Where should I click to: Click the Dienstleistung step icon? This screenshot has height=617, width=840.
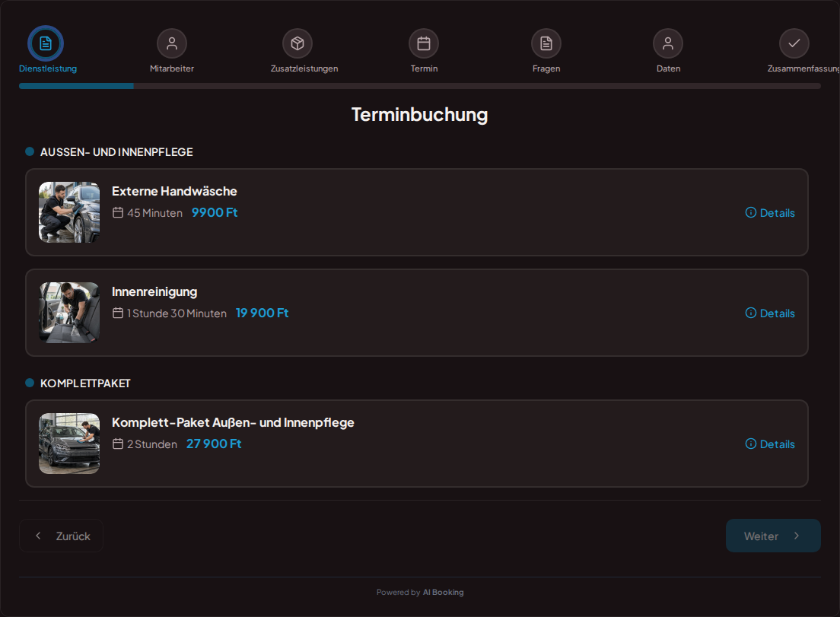pyautogui.click(x=46, y=43)
